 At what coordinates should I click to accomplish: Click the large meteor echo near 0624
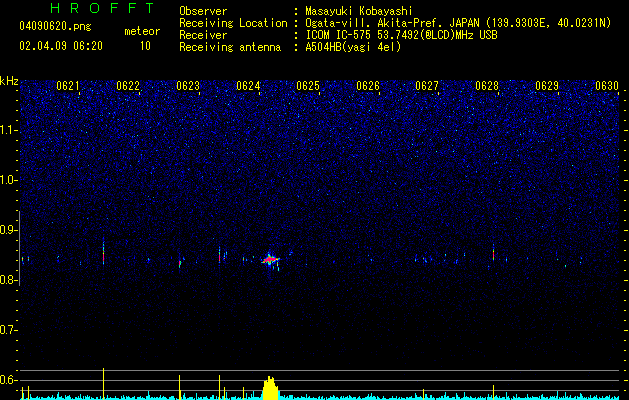click(270, 260)
